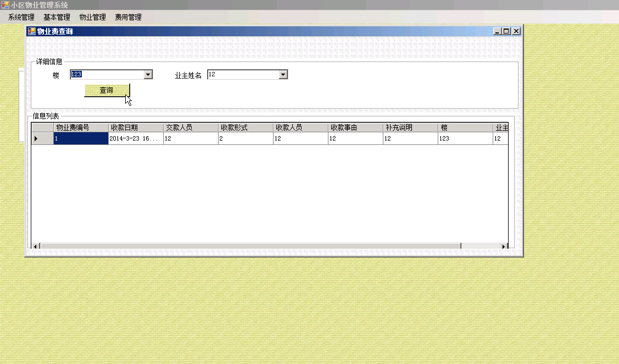
Task: Click the mouse cursor arrow location on 查询 button
Action: (127, 98)
